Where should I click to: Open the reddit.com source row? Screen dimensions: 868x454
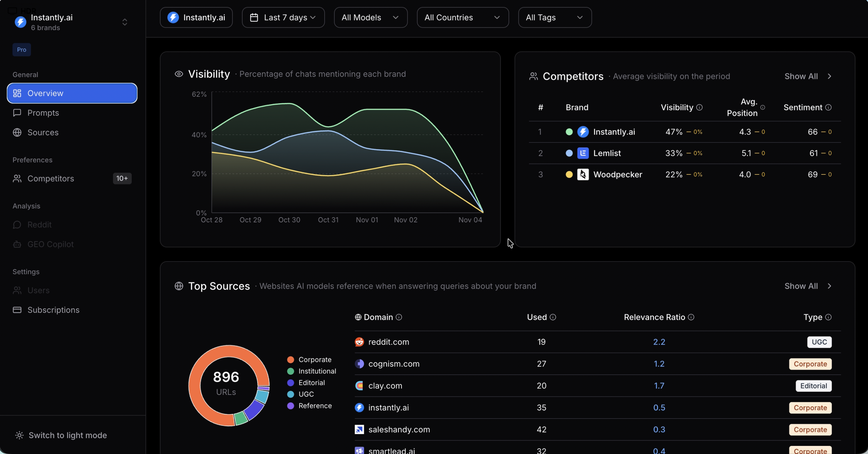point(597,342)
